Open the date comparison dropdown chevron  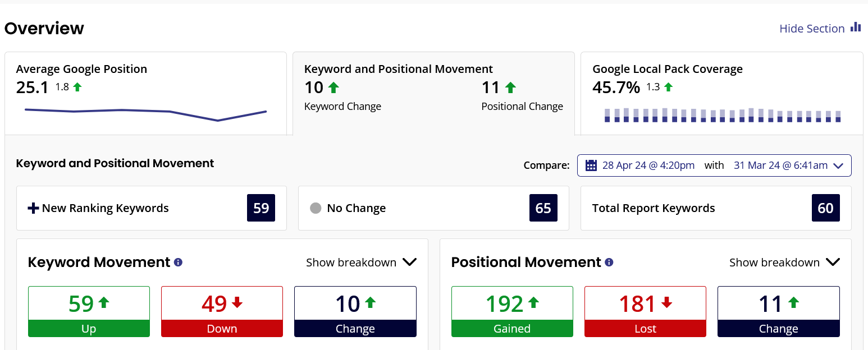coord(838,165)
